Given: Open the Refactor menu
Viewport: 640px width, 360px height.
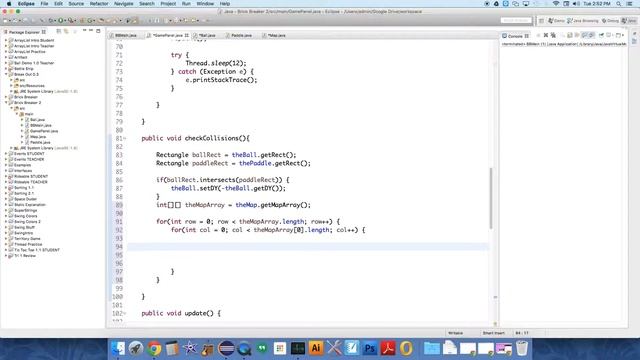Looking at the screenshot, I should 99,4.
